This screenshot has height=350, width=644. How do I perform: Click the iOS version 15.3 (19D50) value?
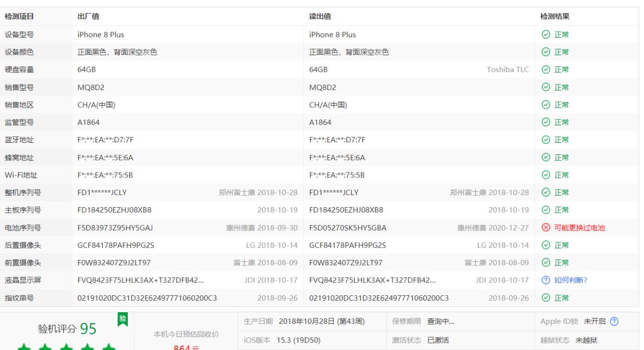[x=298, y=340]
